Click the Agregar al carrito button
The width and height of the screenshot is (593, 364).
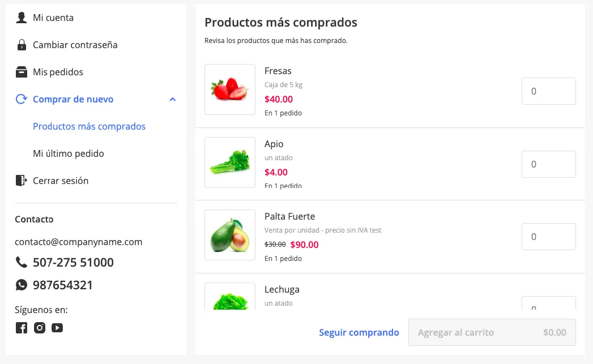492,332
